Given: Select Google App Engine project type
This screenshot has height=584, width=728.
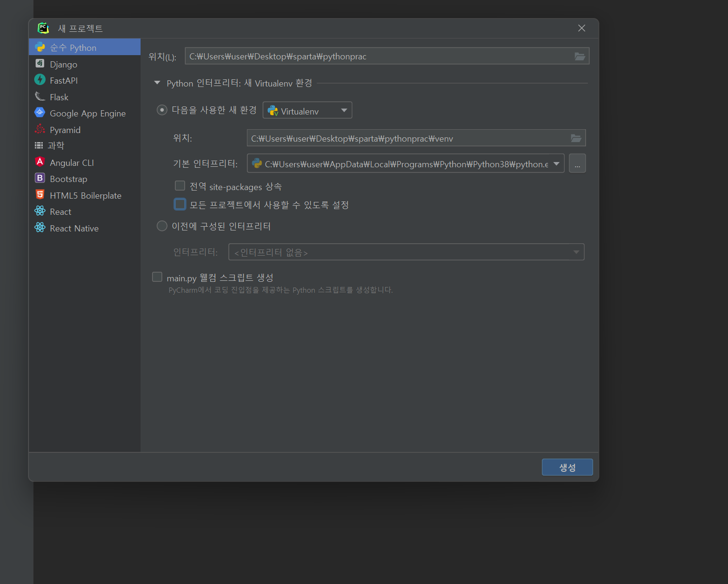Looking at the screenshot, I should click(x=85, y=113).
